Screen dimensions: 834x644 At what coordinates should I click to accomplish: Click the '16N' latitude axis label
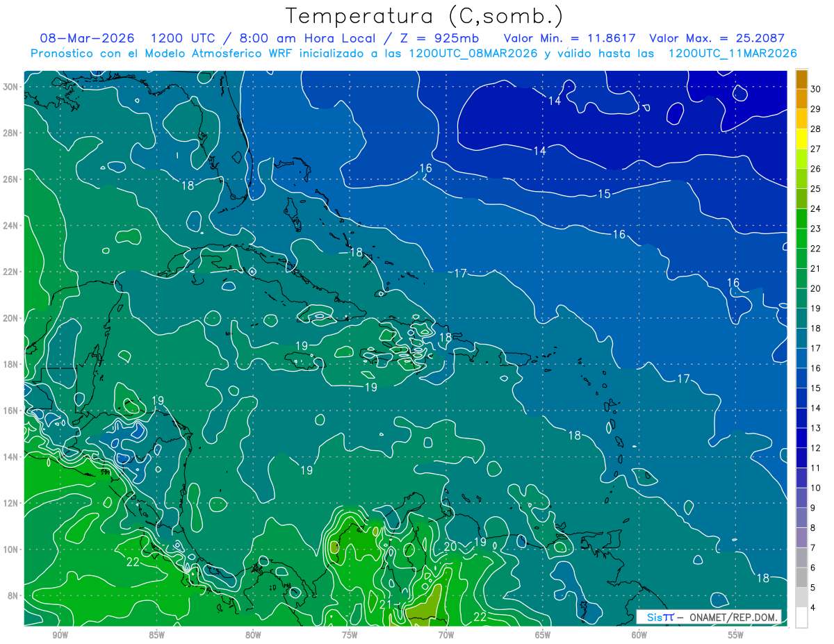click(x=10, y=411)
